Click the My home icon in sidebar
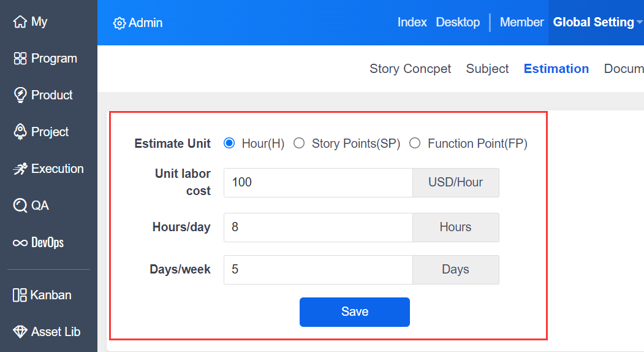Viewport: 644px width, 352px height. tap(20, 22)
